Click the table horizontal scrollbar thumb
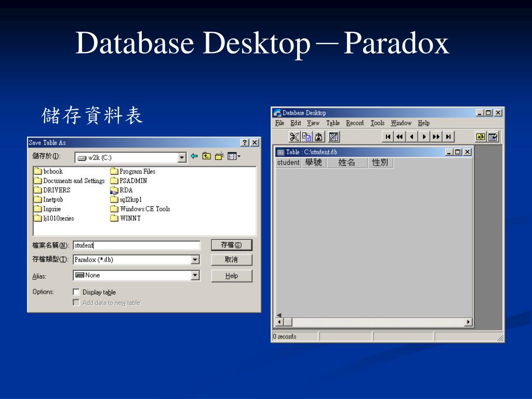Image resolution: width=532 pixels, height=399 pixels. 288,322
